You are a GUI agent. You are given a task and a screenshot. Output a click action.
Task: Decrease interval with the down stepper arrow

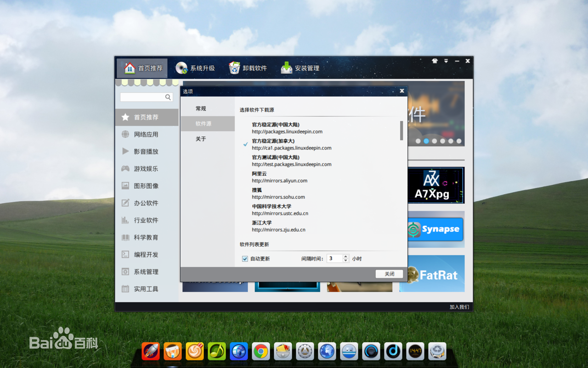(346, 261)
